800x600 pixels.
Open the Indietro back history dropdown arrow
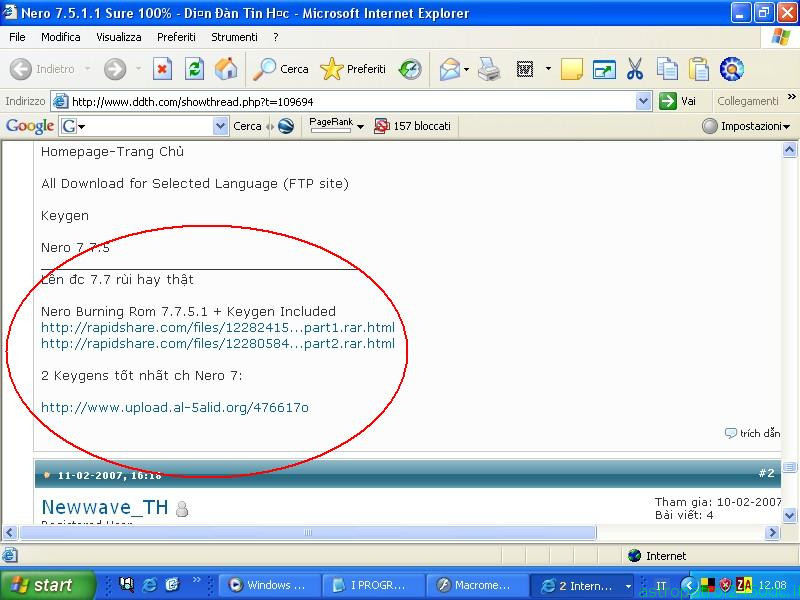coord(87,69)
